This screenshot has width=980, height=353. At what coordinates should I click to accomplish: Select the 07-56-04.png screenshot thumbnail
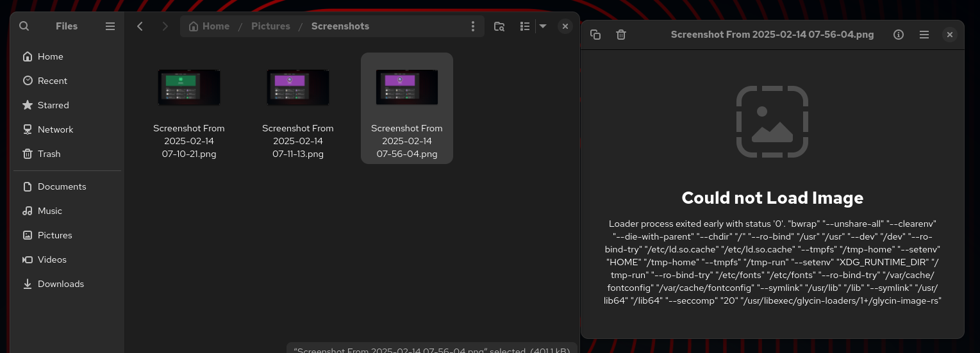coord(407,88)
